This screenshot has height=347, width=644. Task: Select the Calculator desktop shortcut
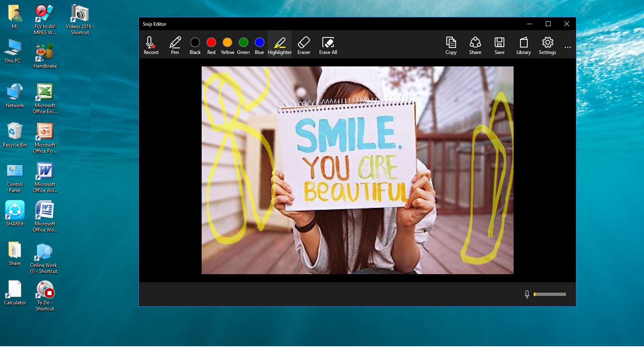click(x=15, y=293)
